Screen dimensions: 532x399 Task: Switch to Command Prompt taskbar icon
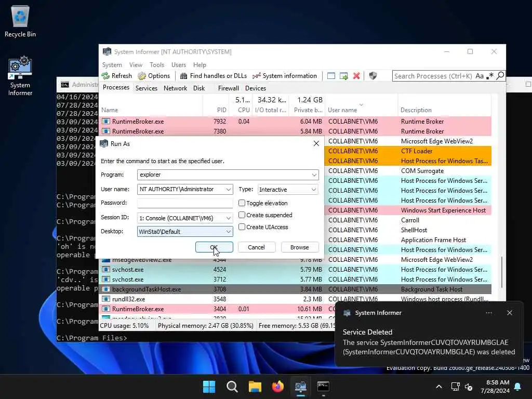[x=323, y=387]
